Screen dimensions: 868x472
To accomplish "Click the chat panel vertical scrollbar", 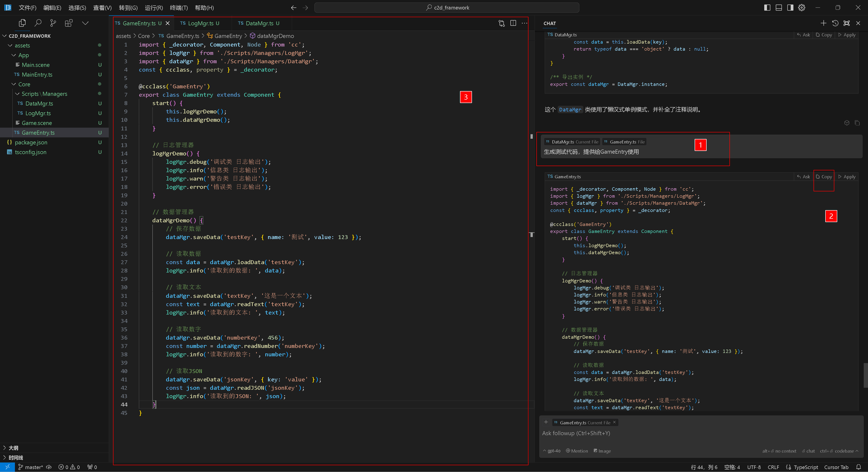I will 865,375.
